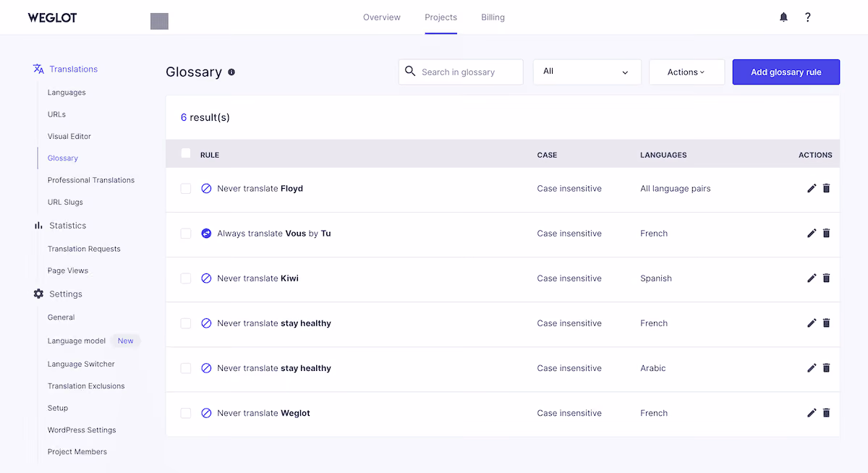Delete the Arabic stay healthy rule
This screenshot has height=473, width=868.
(x=827, y=368)
